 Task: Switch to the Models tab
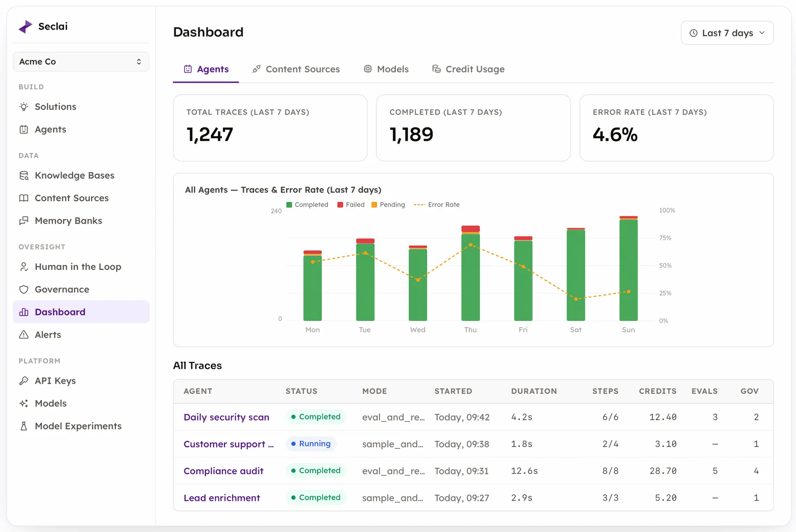[x=386, y=69]
